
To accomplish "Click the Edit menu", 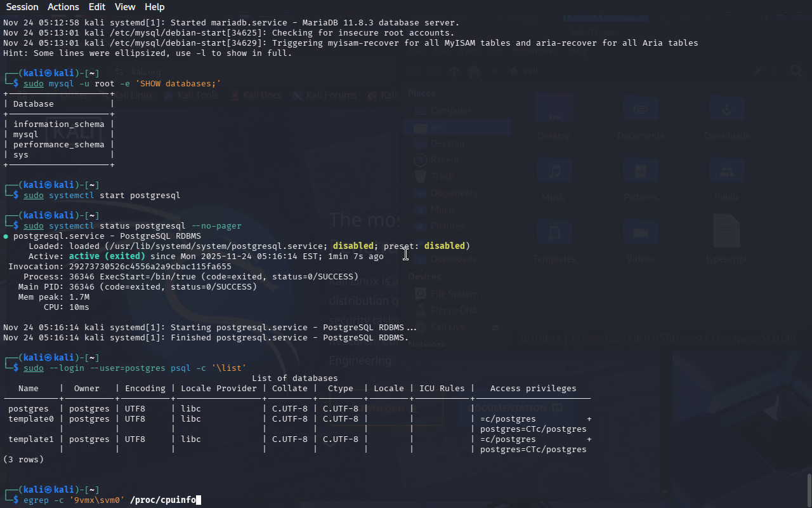I will (x=97, y=7).
